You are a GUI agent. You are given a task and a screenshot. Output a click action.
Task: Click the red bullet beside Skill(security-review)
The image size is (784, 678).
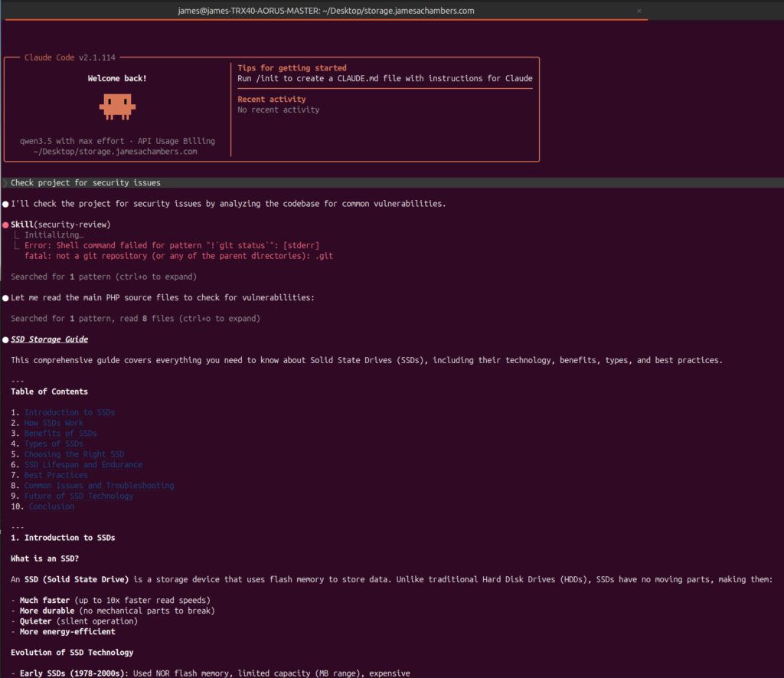5,224
